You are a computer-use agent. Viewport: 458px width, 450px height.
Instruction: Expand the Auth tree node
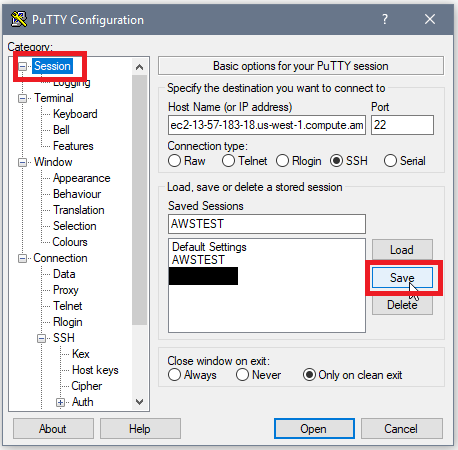(60, 402)
